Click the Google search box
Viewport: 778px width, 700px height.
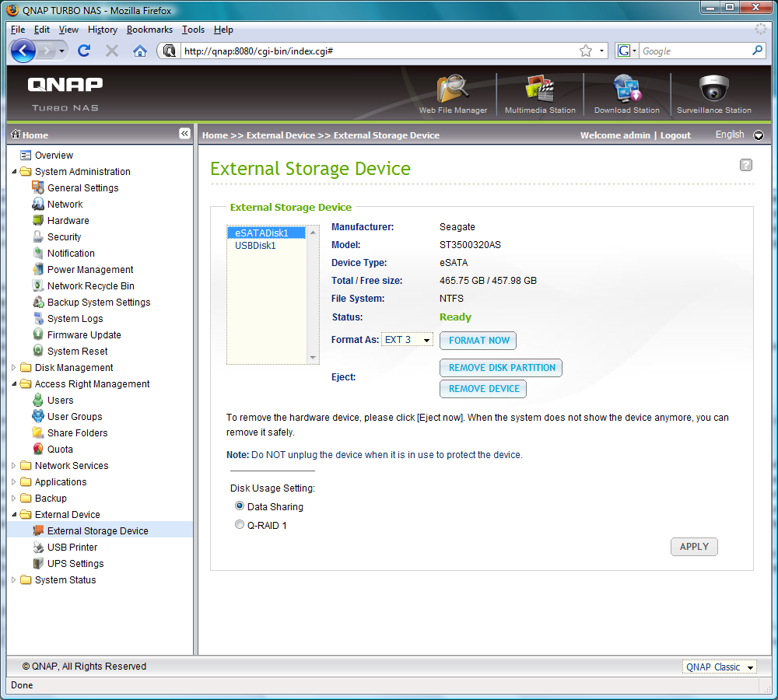[x=695, y=51]
